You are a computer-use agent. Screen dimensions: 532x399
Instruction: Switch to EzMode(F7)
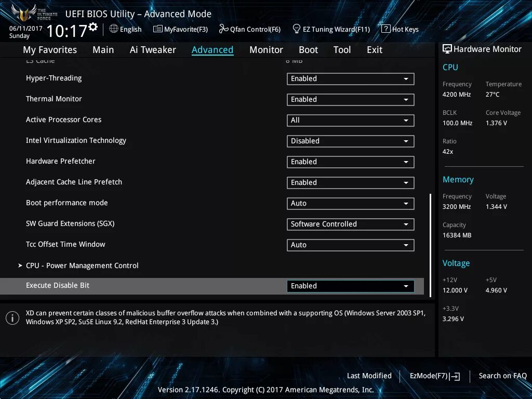435,376
